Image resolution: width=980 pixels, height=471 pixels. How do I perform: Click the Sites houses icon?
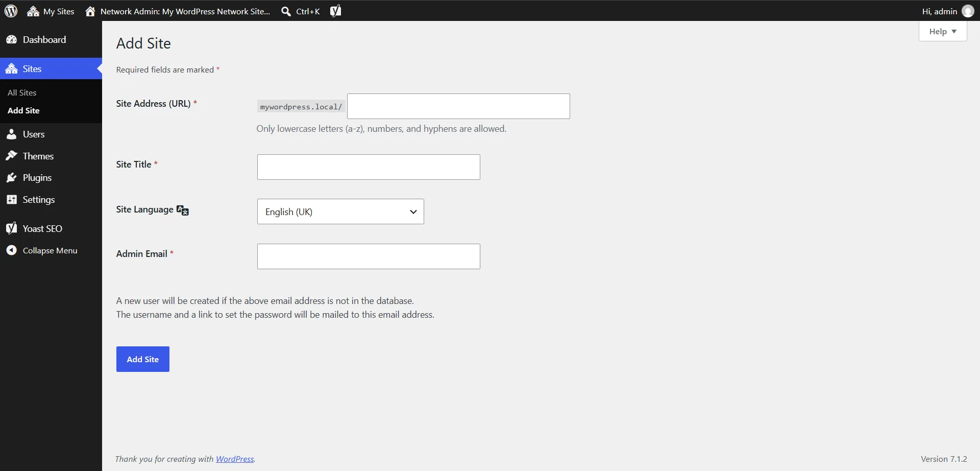point(11,68)
